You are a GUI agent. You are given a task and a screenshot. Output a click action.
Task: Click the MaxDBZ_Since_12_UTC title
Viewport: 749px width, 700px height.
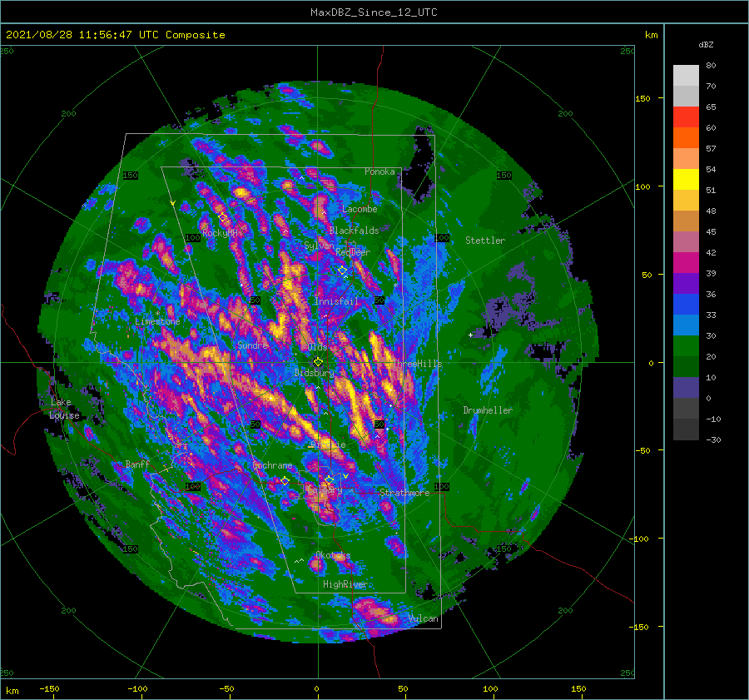(x=374, y=12)
